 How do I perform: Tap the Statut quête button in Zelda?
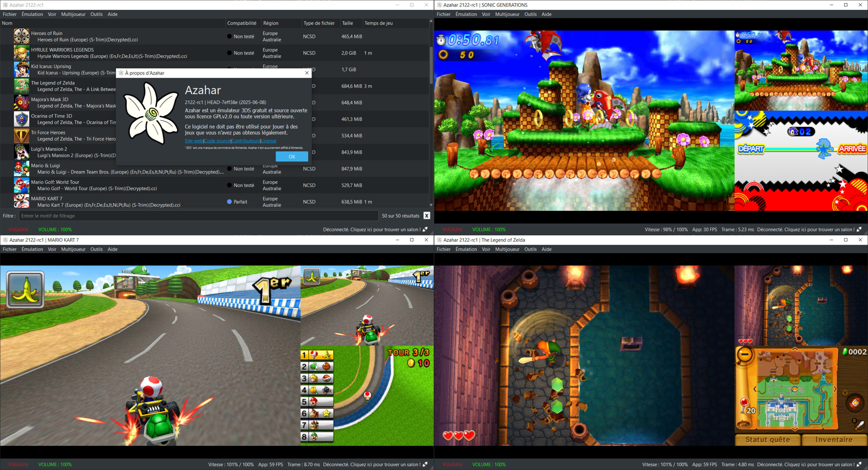[x=767, y=440]
